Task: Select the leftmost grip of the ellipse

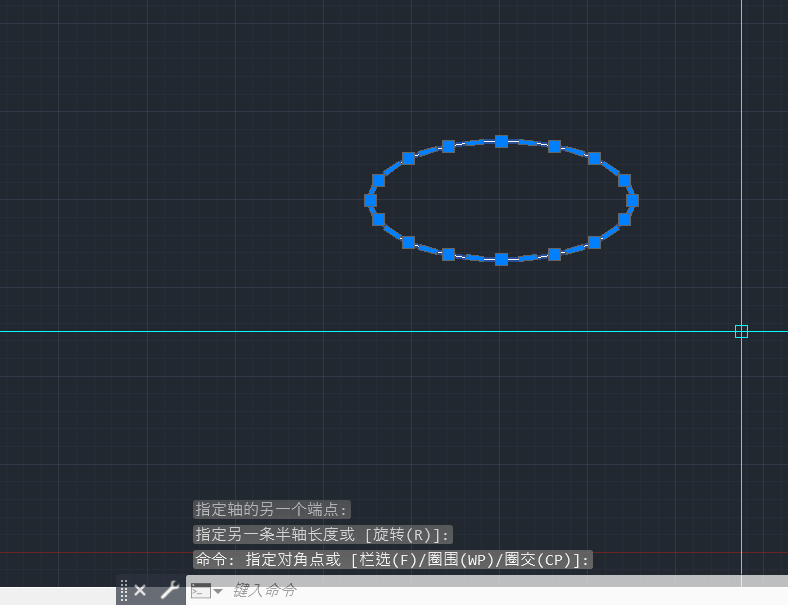Action: (370, 200)
